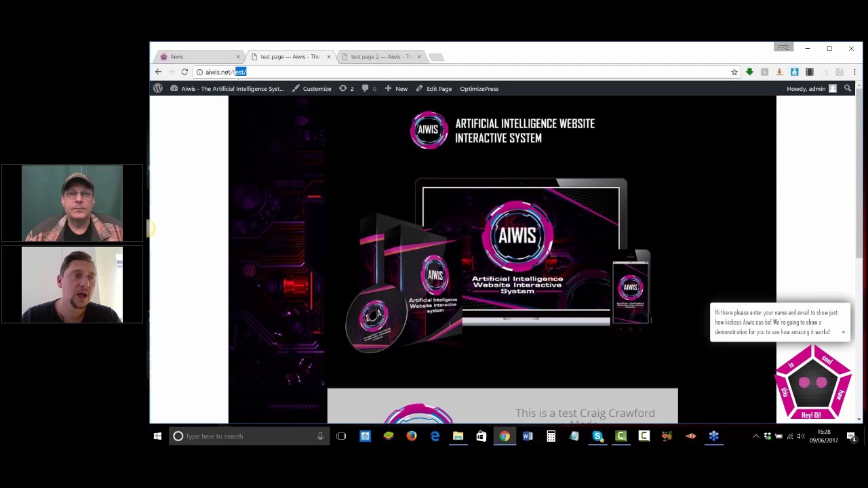Viewport: 868px width, 488px height.
Task: Click the taskbar search box
Action: point(248,436)
